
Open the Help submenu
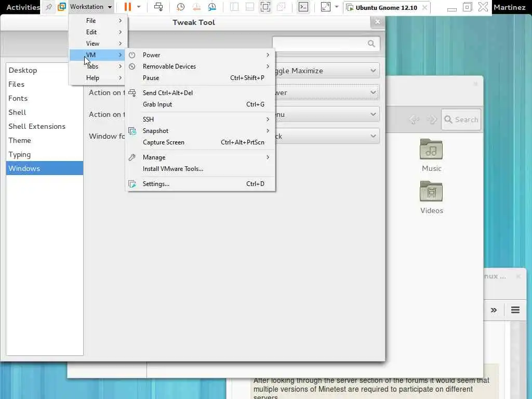97,78
